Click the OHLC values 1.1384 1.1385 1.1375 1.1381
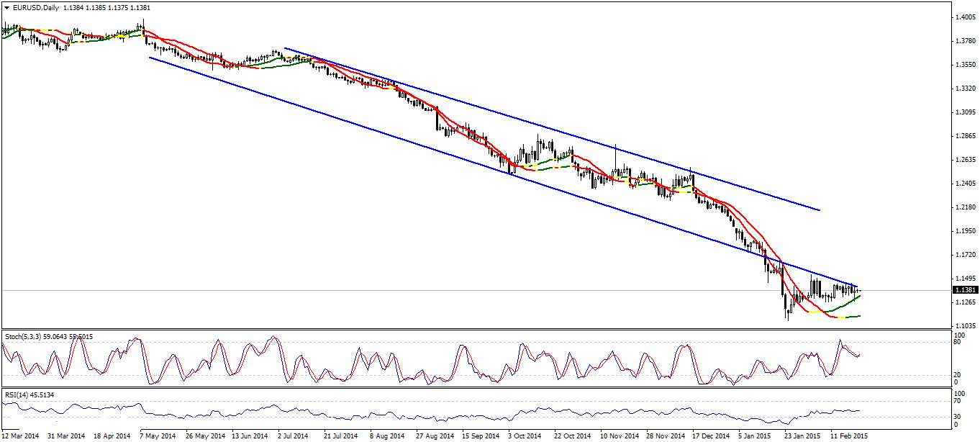The height and width of the screenshot is (442, 980). point(105,8)
